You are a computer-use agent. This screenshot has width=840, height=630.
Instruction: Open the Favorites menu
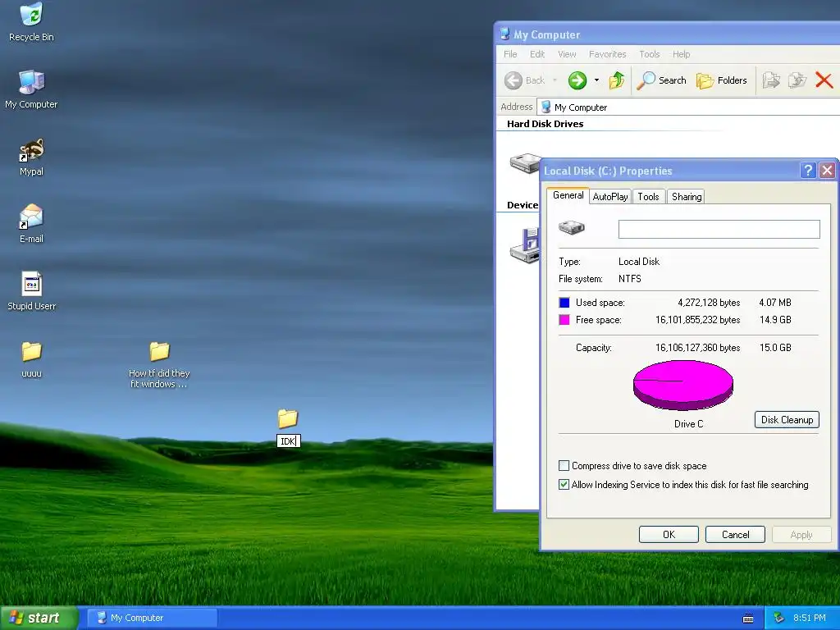point(608,54)
